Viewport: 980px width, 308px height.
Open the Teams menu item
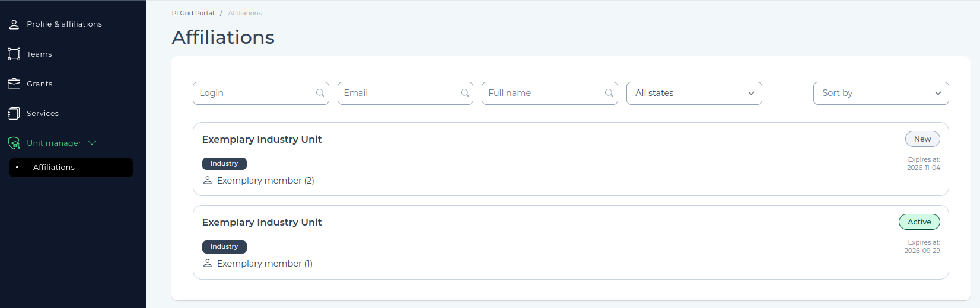[39, 54]
